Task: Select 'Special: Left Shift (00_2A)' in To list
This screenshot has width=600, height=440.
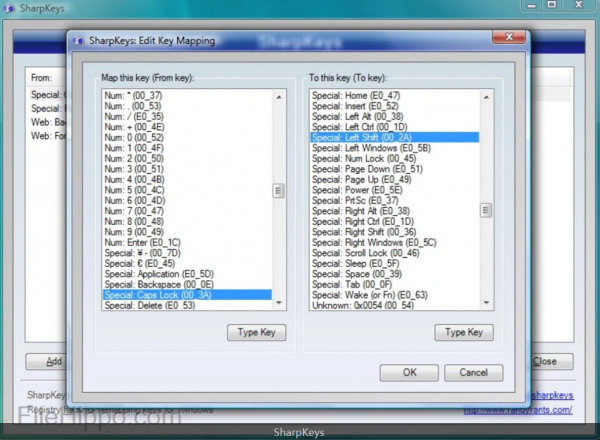Action: [x=395, y=137]
